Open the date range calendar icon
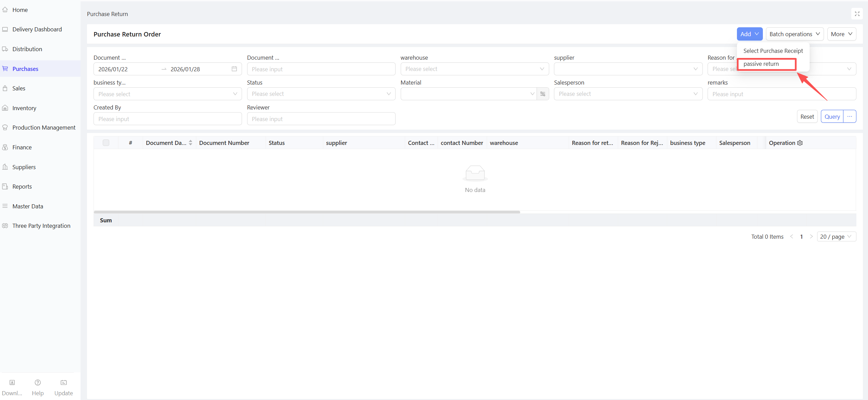 tap(234, 69)
